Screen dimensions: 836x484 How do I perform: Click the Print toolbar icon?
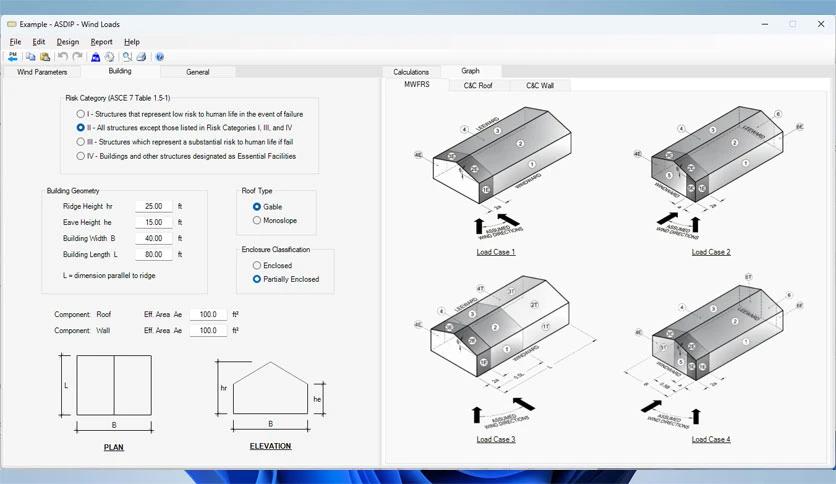coord(141,57)
